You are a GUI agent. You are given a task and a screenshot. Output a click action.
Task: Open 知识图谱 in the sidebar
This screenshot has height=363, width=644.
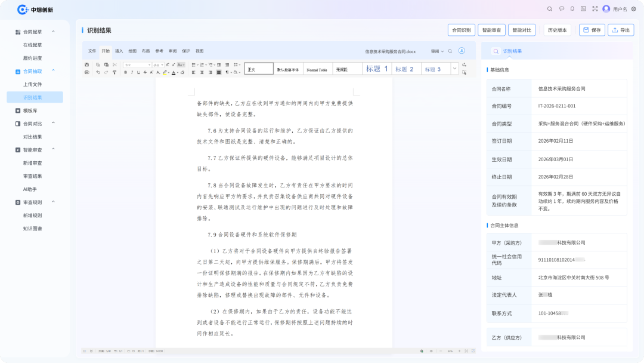click(x=32, y=229)
